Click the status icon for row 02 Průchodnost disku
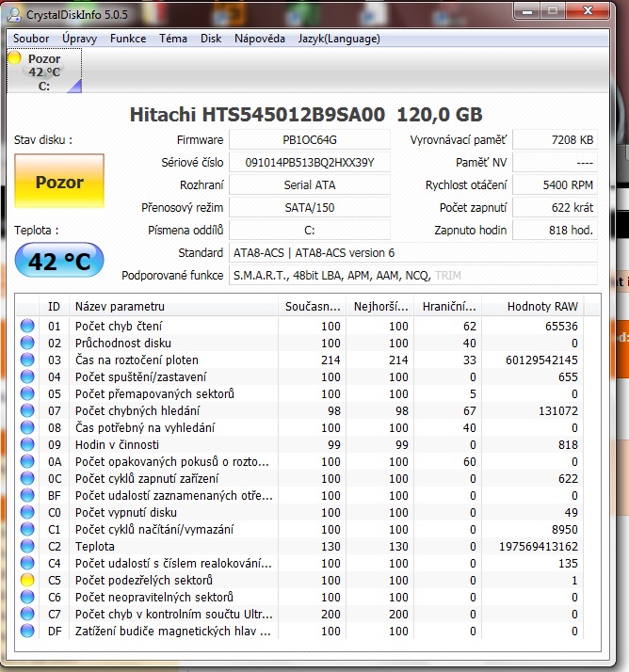The width and height of the screenshot is (629, 672). (x=27, y=343)
